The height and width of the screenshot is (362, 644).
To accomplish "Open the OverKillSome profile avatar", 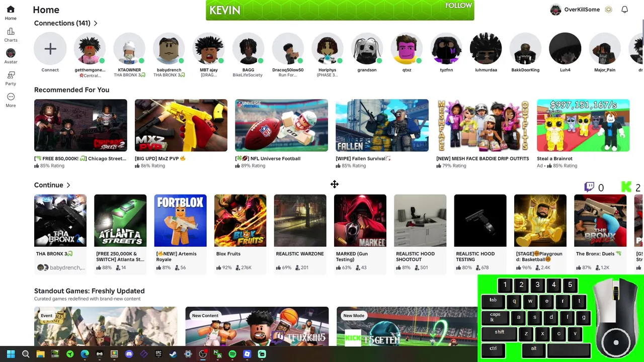I will (555, 10).
